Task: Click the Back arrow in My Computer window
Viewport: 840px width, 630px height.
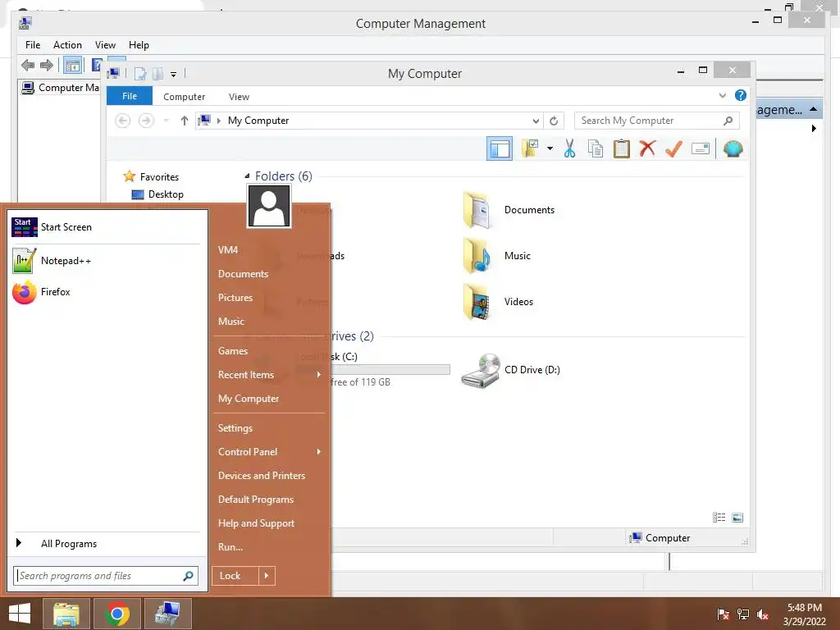Action: click(x=123, y=121)
